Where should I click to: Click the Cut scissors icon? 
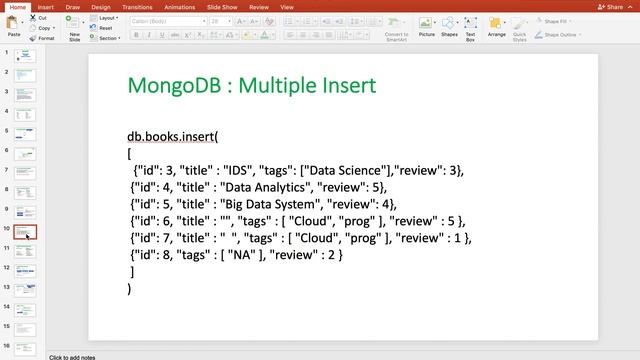33,18
